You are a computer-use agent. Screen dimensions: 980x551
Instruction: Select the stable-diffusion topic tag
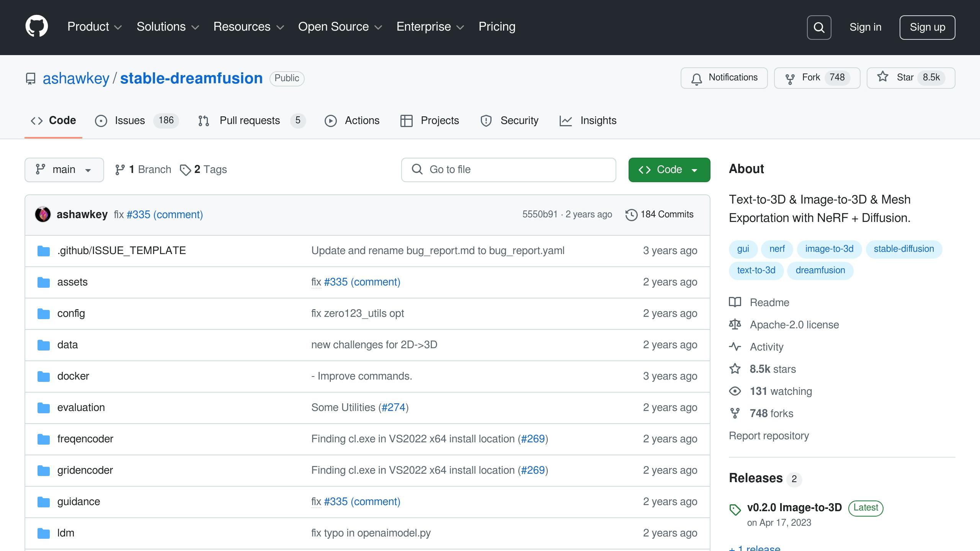(904, 249)
